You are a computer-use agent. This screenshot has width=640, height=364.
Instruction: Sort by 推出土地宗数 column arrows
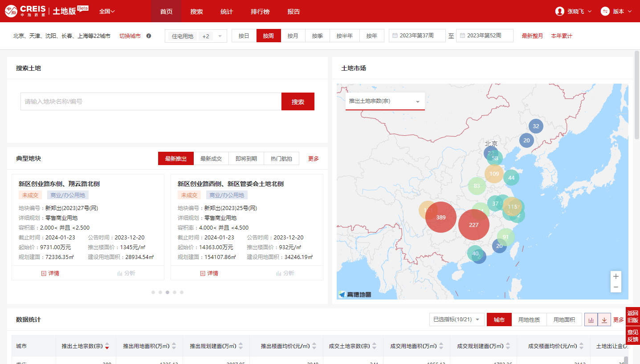coord(107,346)
